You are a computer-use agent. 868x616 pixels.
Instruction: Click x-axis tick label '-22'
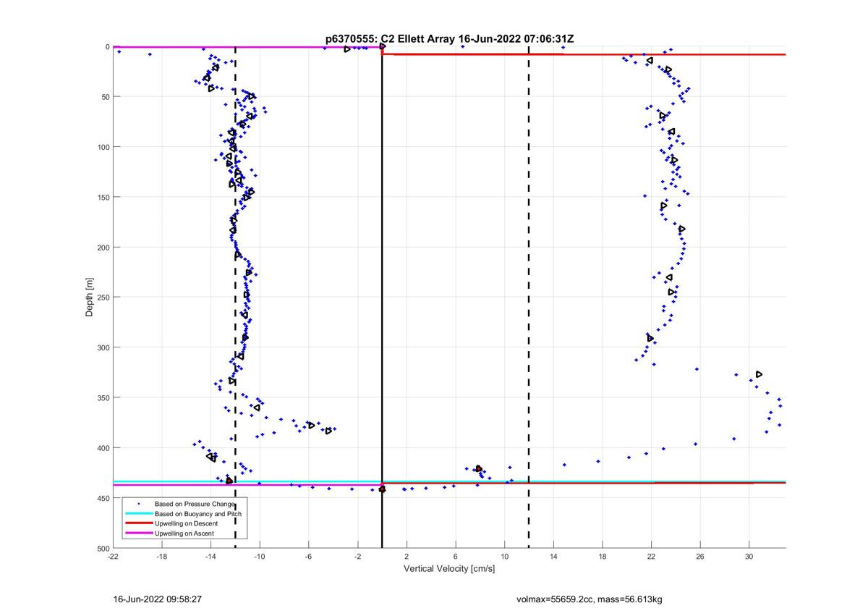(113, 557)
